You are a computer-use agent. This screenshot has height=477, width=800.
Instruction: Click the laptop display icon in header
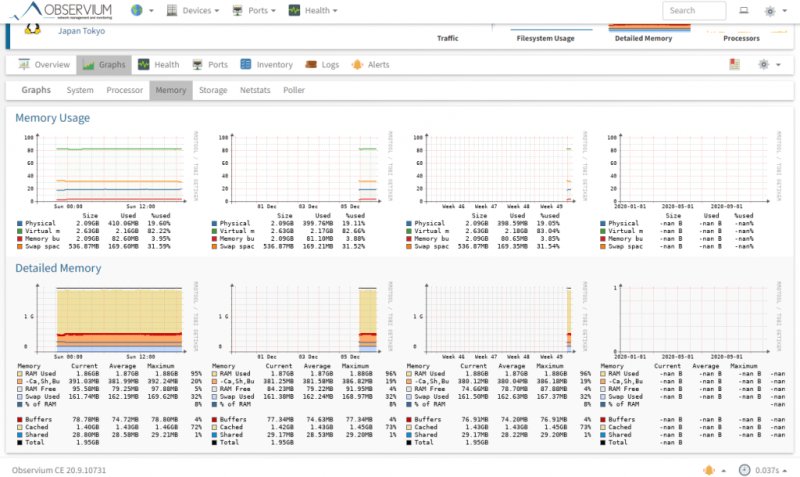(x=744, y=10)
